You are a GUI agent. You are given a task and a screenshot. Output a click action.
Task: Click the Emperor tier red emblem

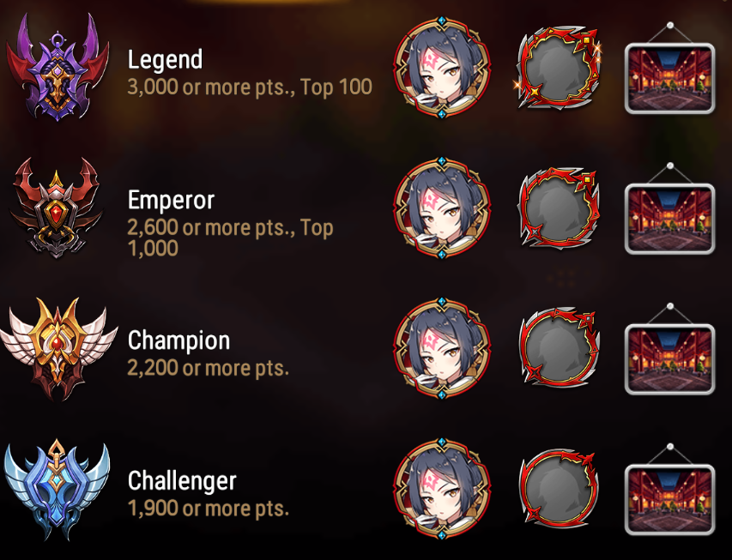click(x=57, y=208)
